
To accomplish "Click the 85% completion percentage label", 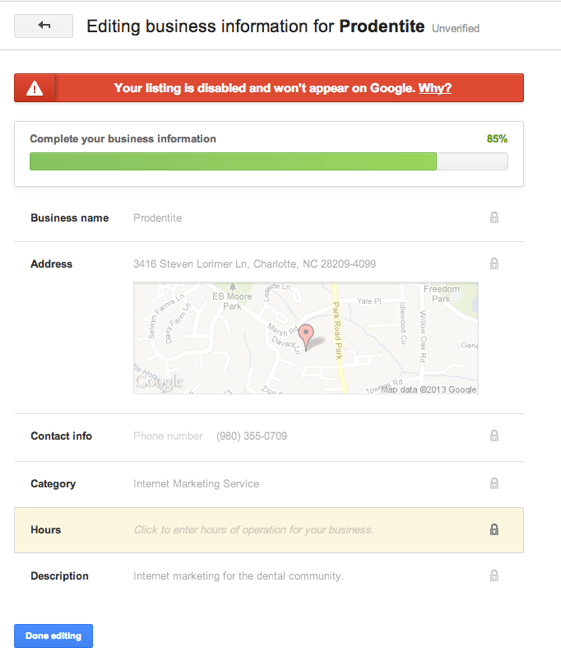I will tap(497, 139).
